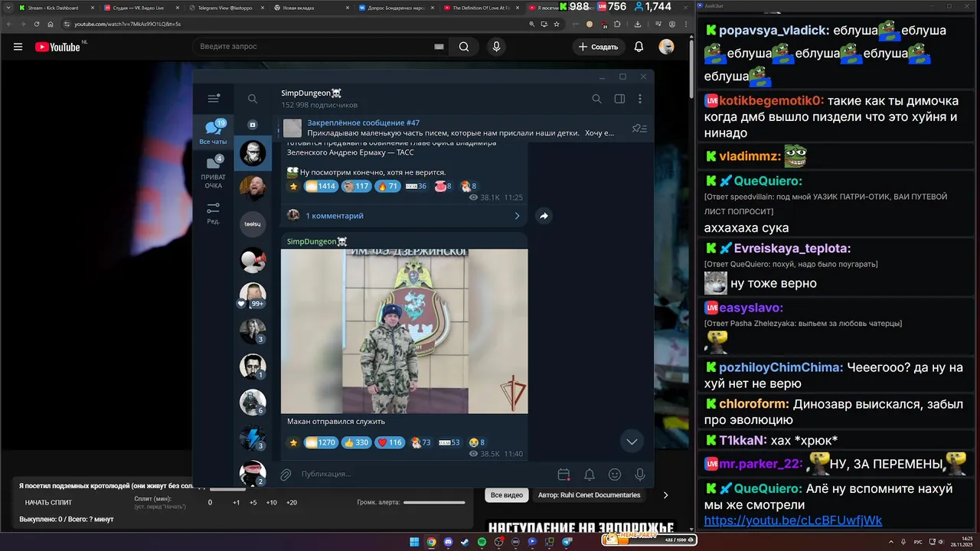
Task: Toggle silent broadcast bell icon in Telegram
Action: tap(590, 474)
